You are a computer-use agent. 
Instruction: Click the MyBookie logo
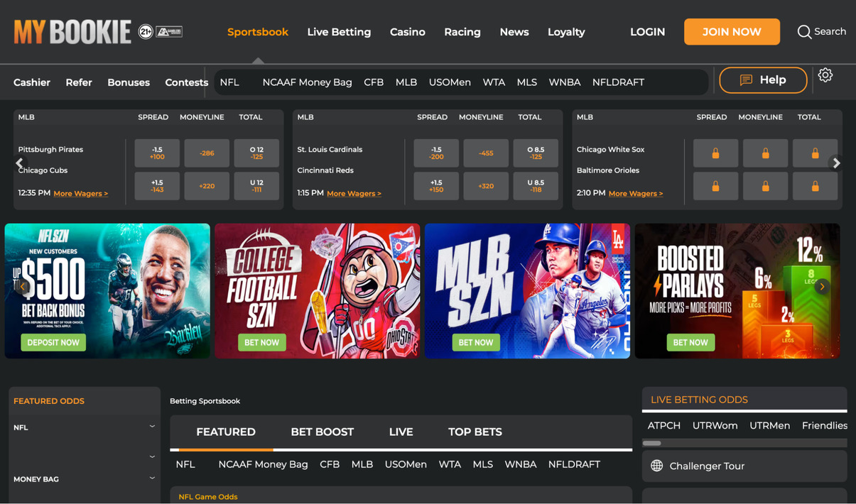(72, 32)
